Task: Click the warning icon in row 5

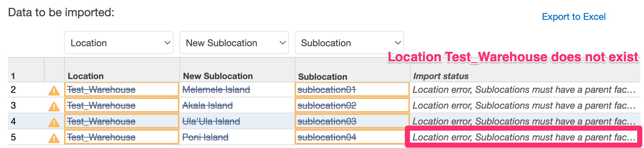Action: click(54, 138)
